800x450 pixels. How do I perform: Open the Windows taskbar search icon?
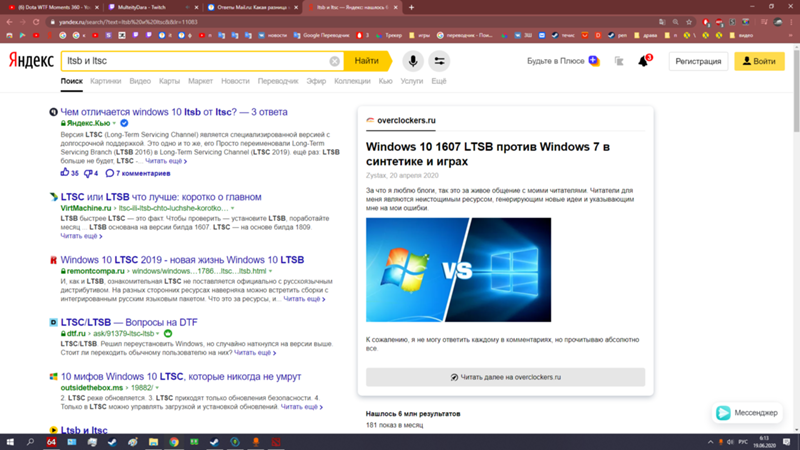click(x=30, y=442)
